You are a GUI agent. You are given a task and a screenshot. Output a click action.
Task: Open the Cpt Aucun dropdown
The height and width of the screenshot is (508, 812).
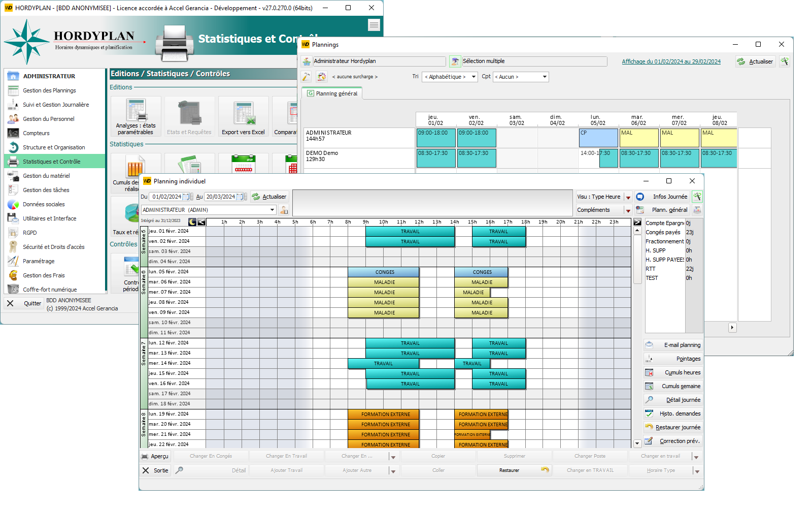tap(545, 77)
